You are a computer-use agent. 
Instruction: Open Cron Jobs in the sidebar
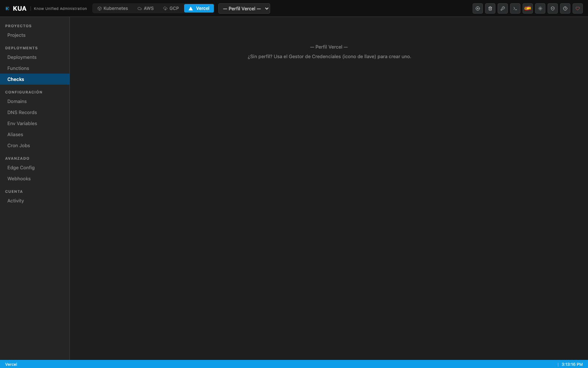35,146
